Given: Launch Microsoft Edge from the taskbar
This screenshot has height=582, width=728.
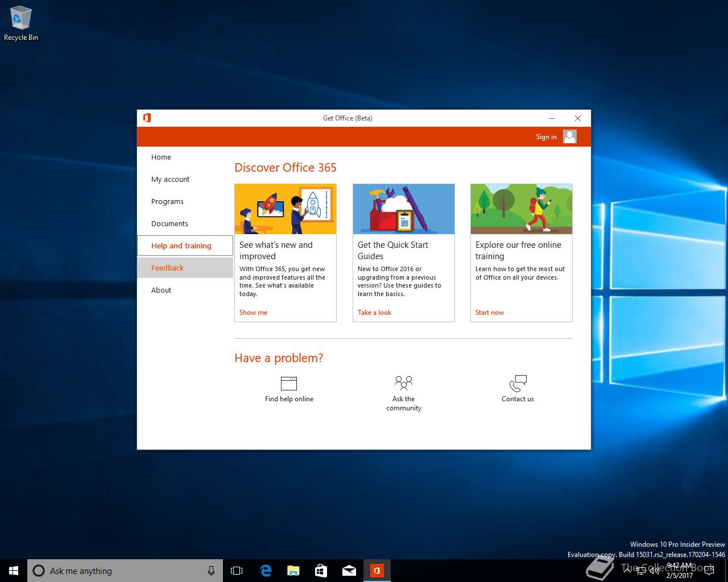Looking at the screenshot, I should tap(265, 571).
